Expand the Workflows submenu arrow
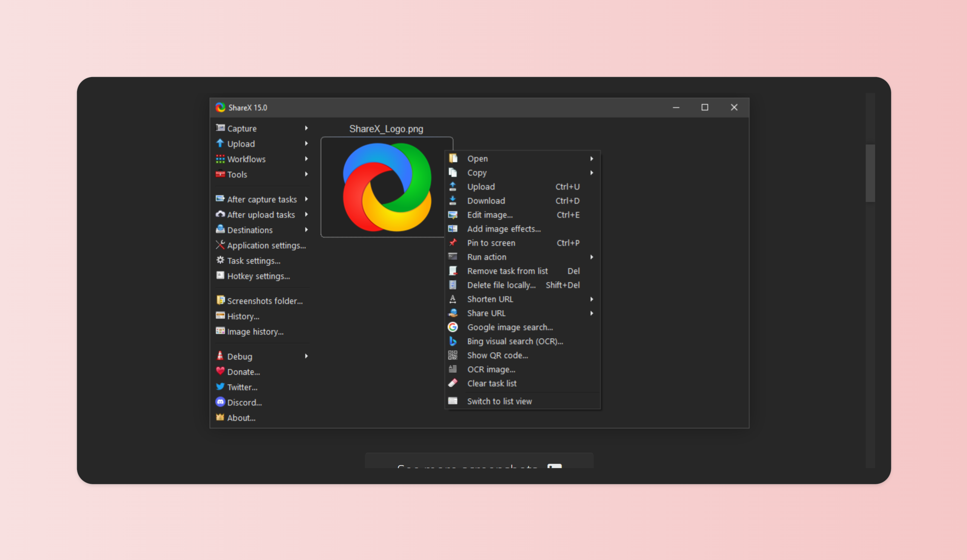Viewport: 967px width, 560px height. click(x=306, y=158)
